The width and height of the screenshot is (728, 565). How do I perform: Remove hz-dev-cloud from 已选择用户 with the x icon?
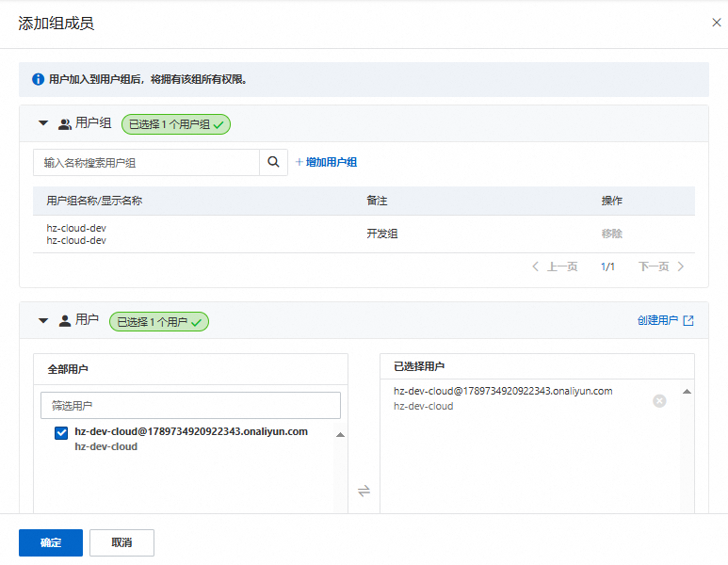659,400
